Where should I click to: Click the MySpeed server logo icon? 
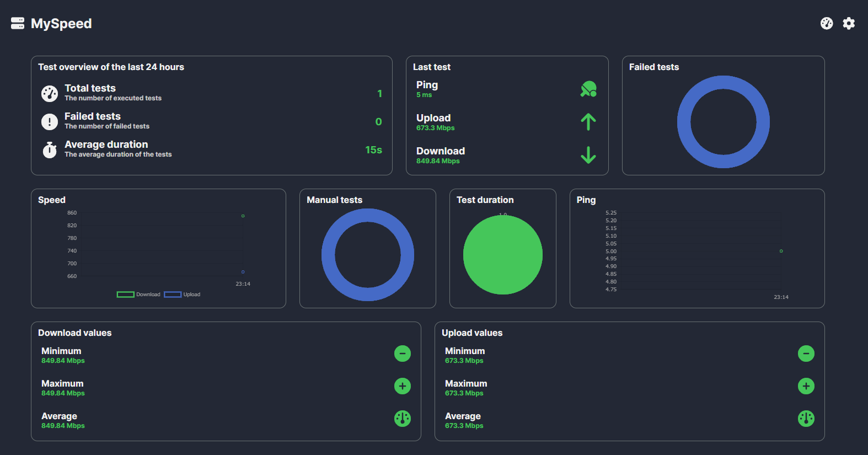click(x=18, y=23)
